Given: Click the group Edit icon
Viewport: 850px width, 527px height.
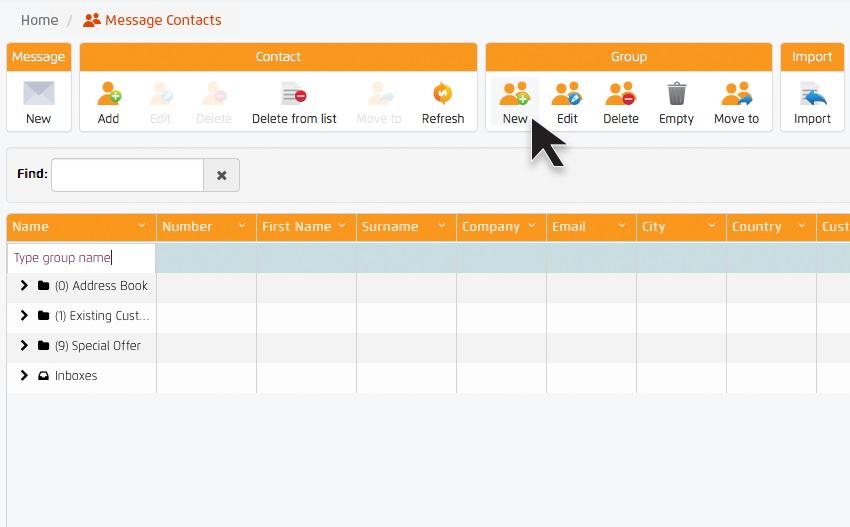Looking at the screenshot, I should click(567, 93).
